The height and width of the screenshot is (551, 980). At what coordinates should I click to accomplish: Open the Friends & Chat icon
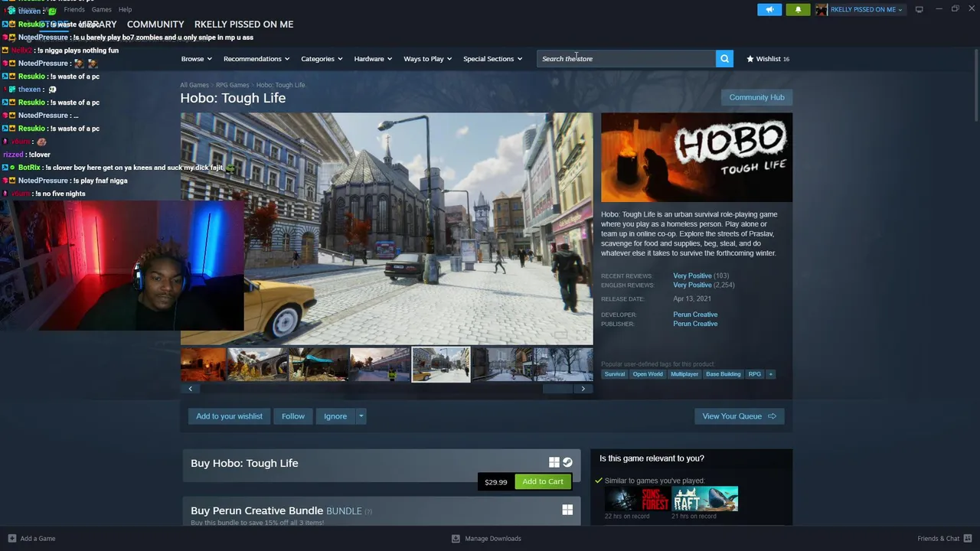click(968, 538)
